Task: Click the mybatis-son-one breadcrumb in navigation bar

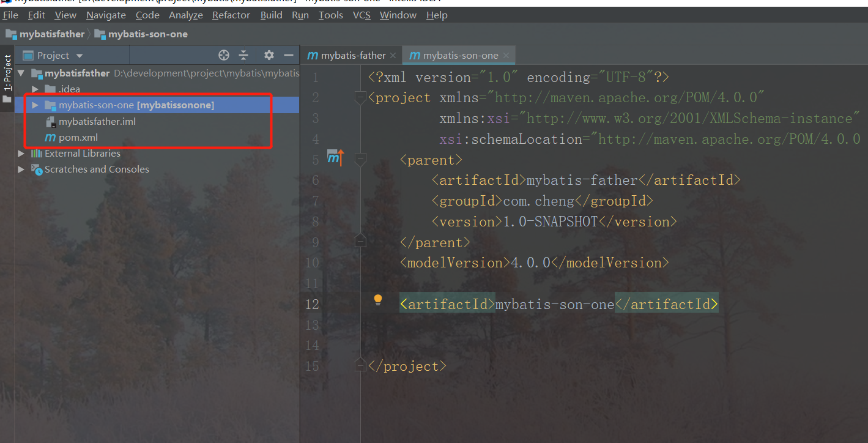Action: 141,34
